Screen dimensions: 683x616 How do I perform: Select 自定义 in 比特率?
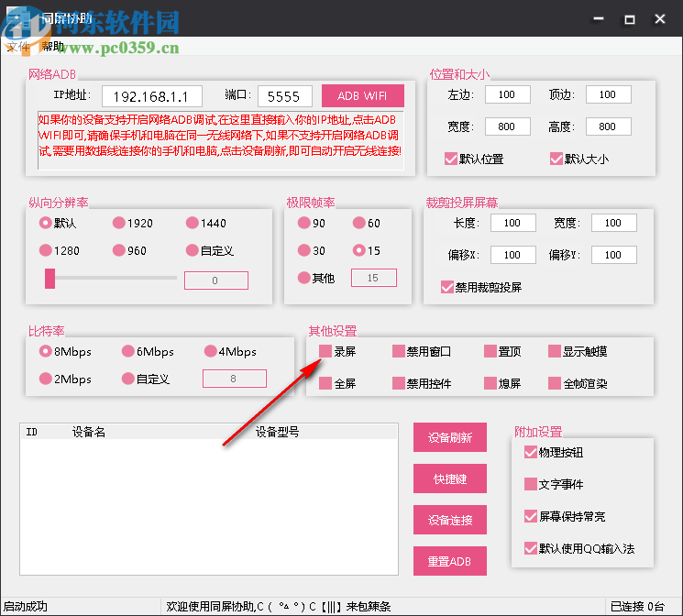tap(128, 379)
